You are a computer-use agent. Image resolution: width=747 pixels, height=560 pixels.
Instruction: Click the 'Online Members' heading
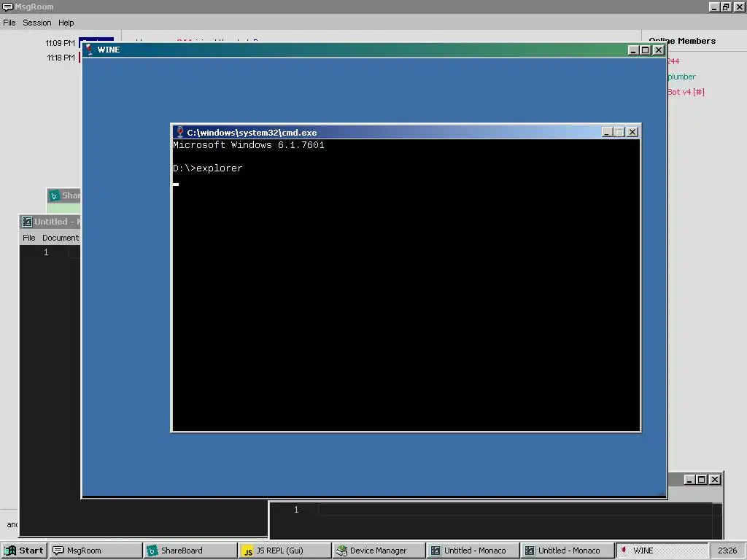click(x=682, y=41)
